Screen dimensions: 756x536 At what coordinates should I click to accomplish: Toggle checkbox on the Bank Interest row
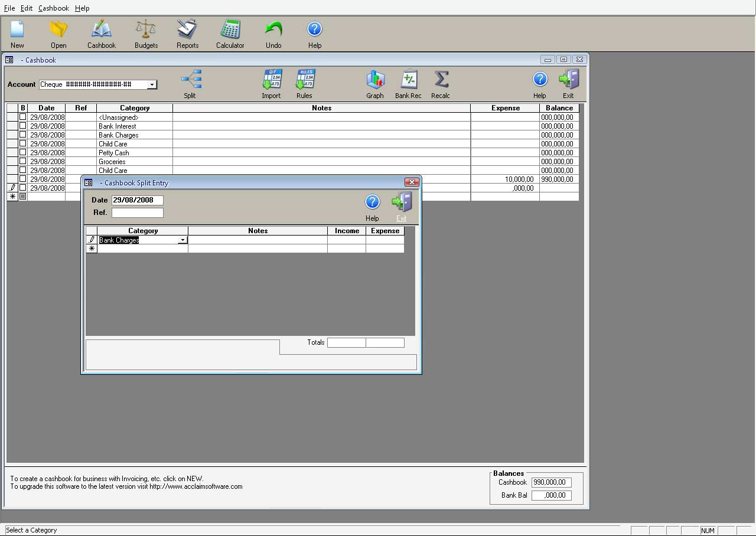22,126
